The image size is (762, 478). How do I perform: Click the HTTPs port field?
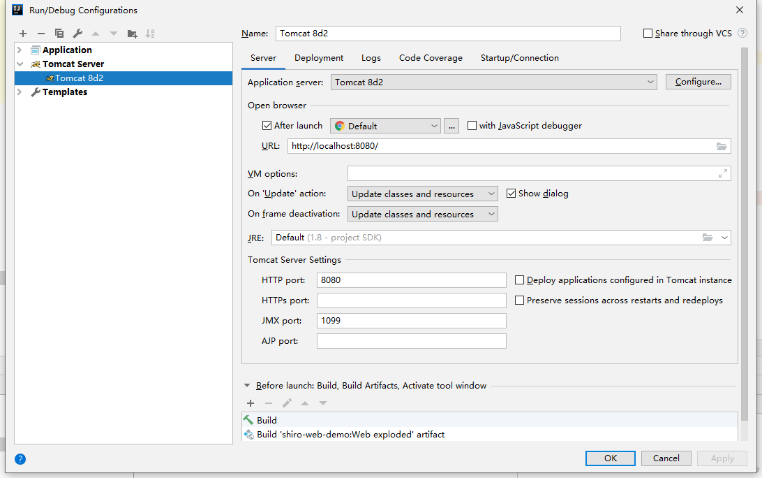pos(412,301)
